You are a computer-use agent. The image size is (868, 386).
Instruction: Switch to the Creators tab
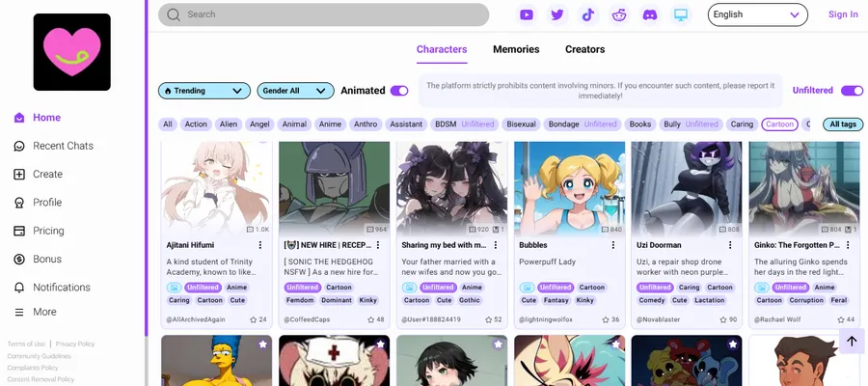pyautogui.click(x=585, y=49)
